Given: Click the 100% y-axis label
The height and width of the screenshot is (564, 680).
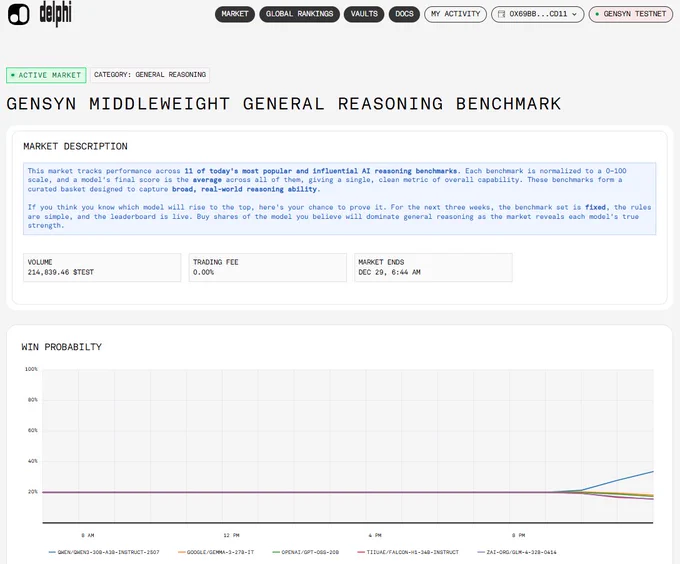Looking at the screenshot, I should 31,369.
